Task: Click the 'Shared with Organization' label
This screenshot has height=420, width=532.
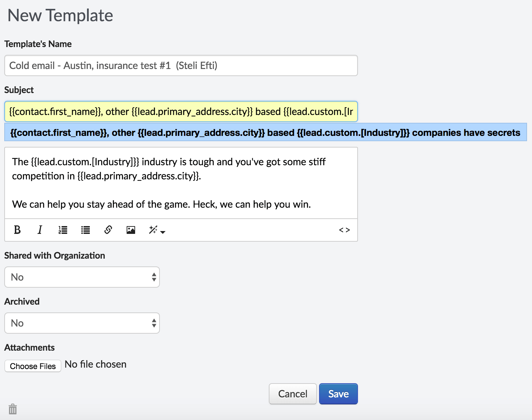Action: tap(54, 255)
